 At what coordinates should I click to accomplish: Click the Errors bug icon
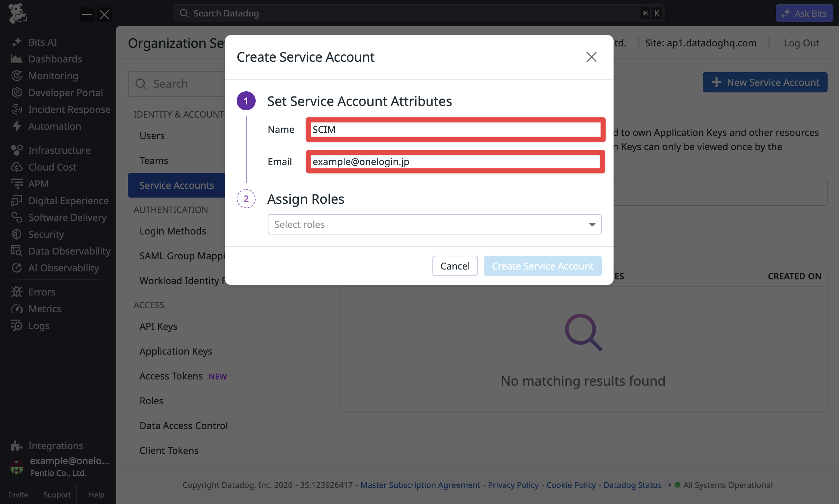(x=16, y=292)
